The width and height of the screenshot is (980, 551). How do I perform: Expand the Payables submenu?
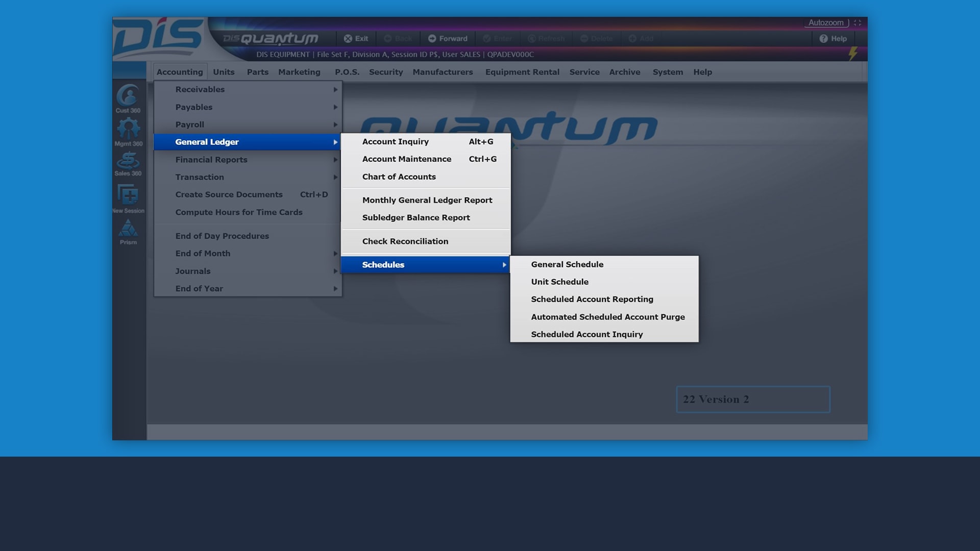(248, 107)
